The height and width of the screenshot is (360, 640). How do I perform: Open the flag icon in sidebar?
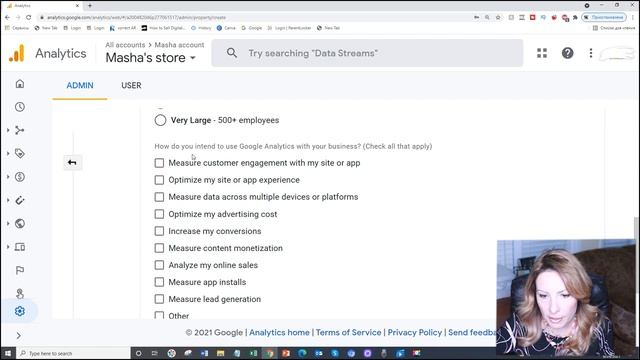20,270
